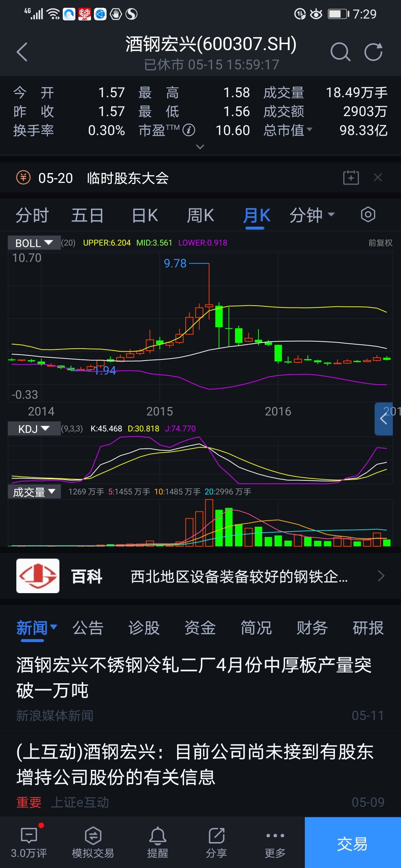Viewport: 401px width, 868px height.
Task: Change the 前复权 adjustment setting
Action: [380, 243]
